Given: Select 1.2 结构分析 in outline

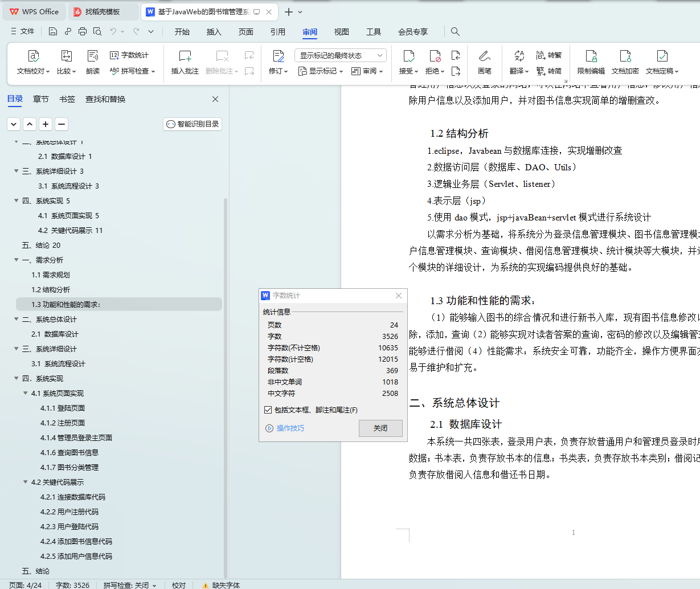Looking at the screenshot, I should point(51,289).
